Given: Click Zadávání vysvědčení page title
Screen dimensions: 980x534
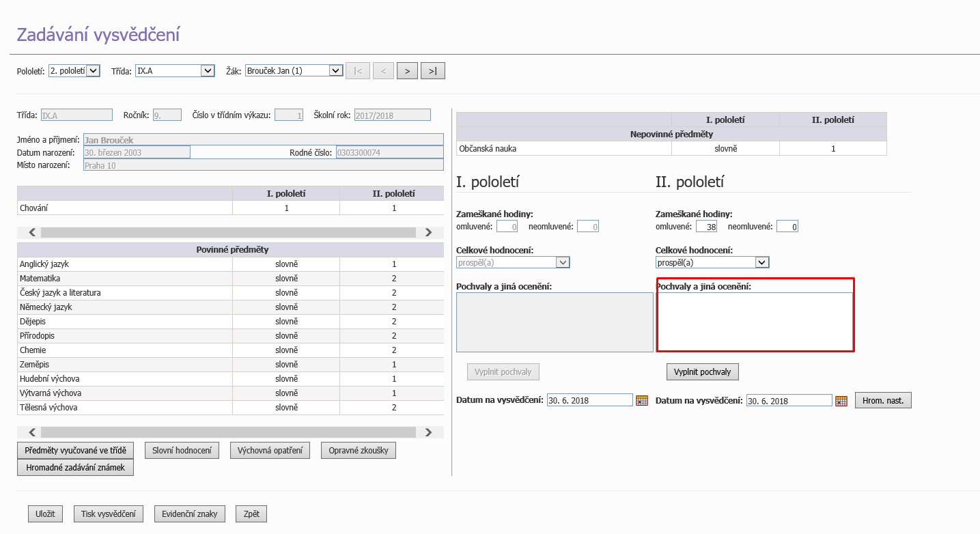Looking at the screenshot, I should click(98, 35).
